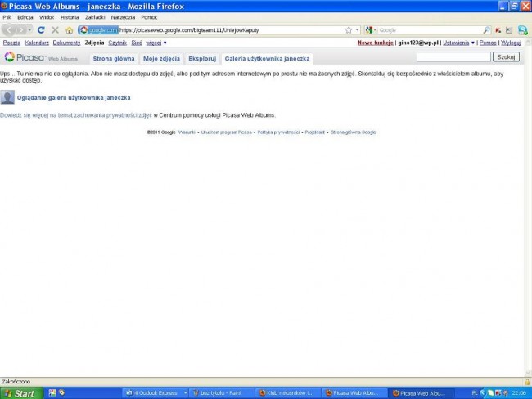Select the Eksploruj tab

coord(202,59)
